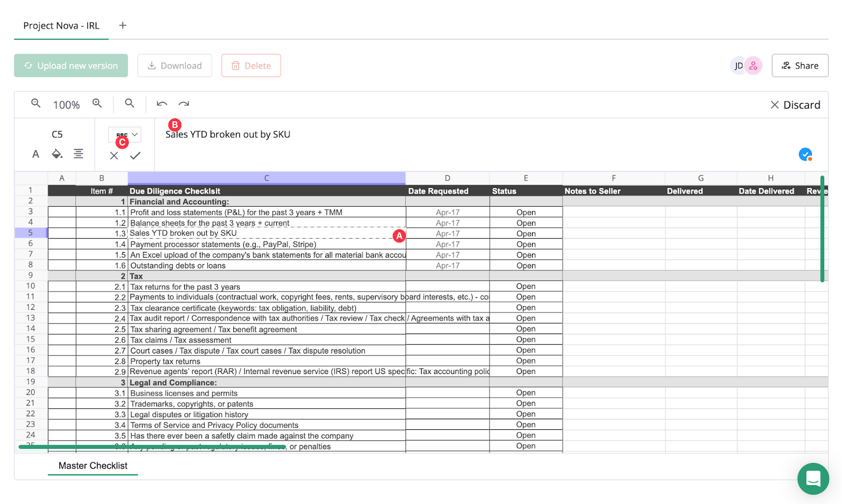Discard the pending changes
Viewport: 842px width, 504px height.
click(x=796, y=104)
